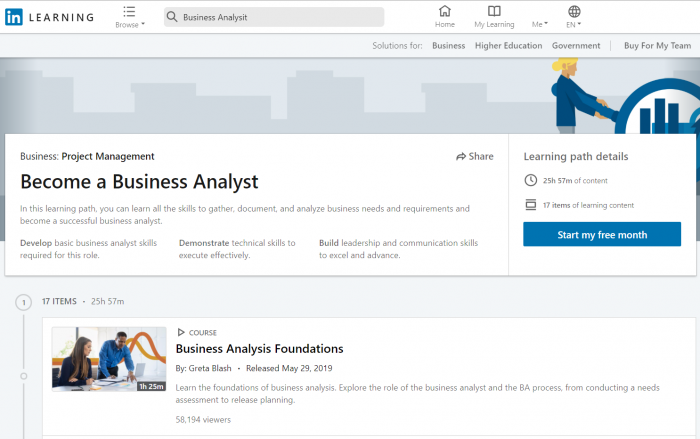Click the course play icon label
The image size is (700, 439).
[181, 332]
